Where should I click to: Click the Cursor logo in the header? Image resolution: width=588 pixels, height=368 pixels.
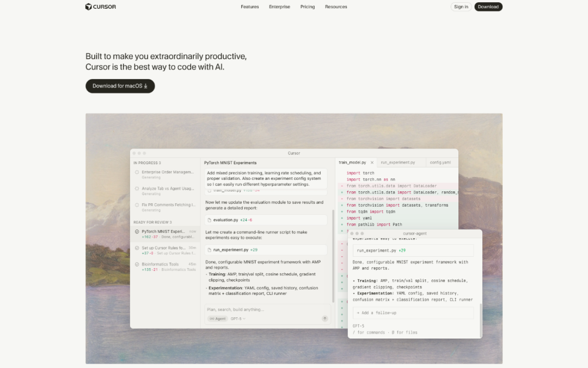[x=101, y=7]
